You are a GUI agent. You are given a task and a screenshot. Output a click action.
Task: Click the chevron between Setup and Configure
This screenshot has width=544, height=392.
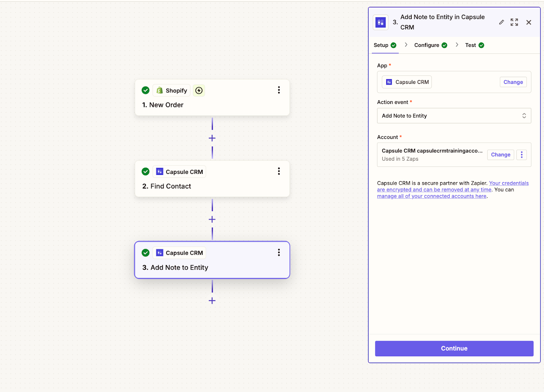click(406, 45)
